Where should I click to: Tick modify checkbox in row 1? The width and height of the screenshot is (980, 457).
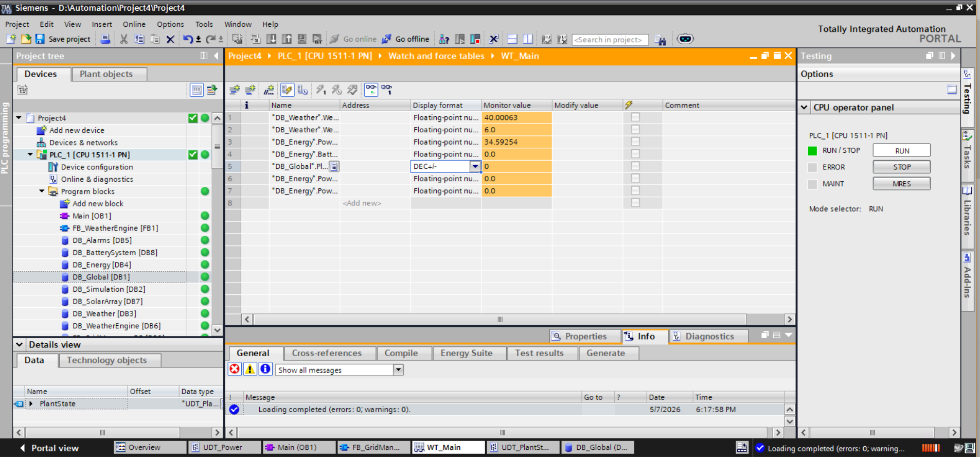coord(635,117)
